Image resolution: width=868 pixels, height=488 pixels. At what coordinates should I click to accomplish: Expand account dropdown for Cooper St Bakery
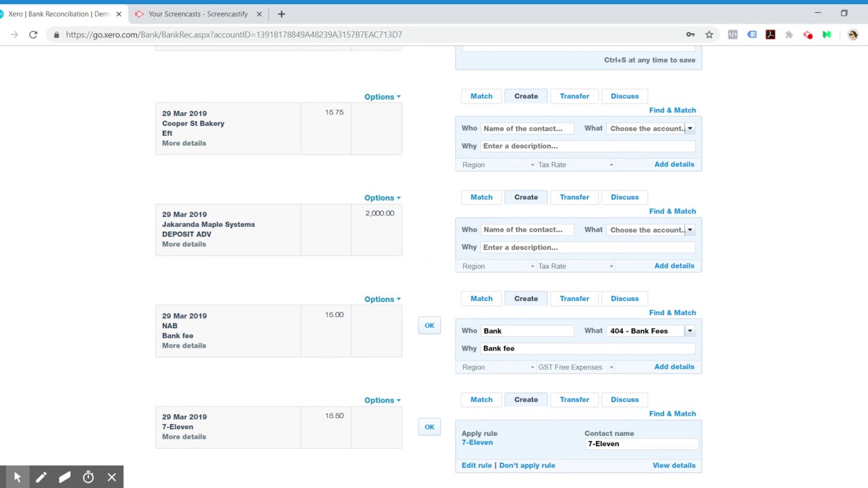coord(690,128)
